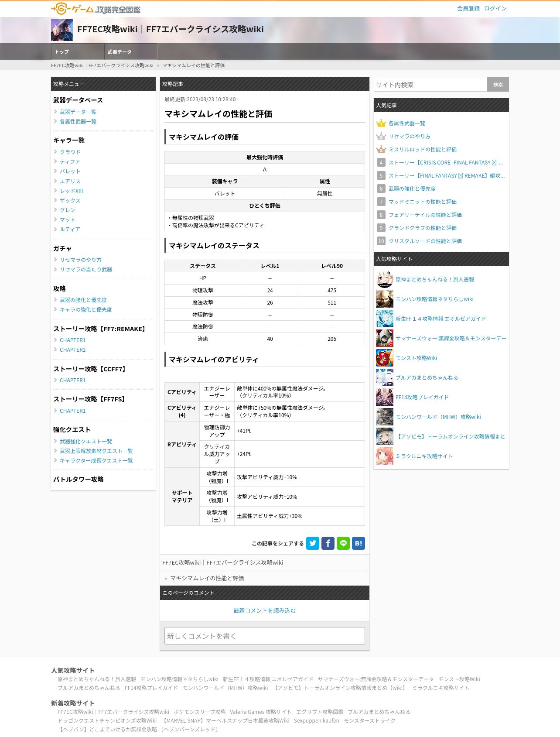This screenshot has width=560, height=737.
Task: Open the FF14攻略プレイガイド site icon
Action: tap(385, 397)
